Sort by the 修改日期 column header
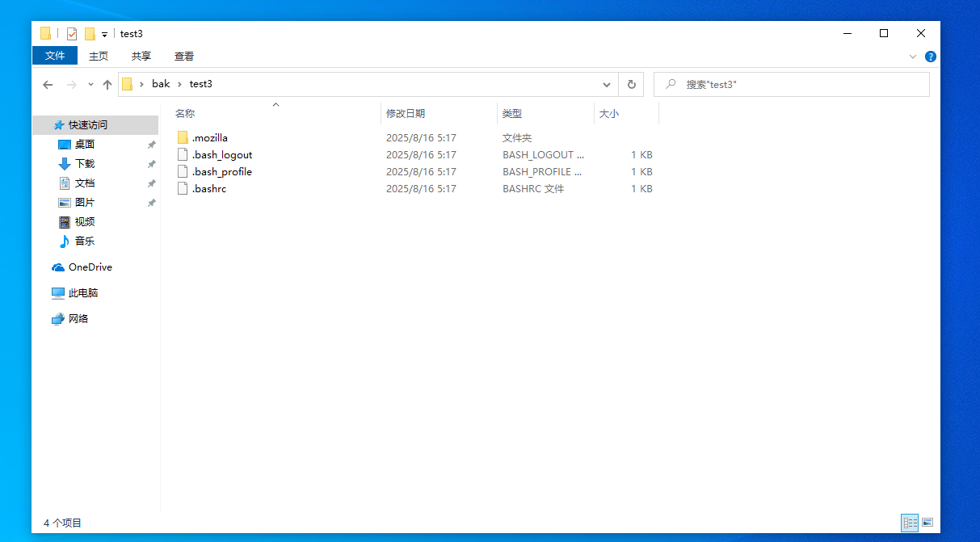 tap(406, 114)
